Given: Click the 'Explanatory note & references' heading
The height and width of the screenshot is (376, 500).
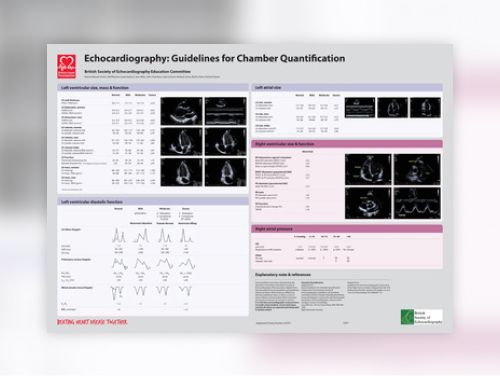Looking at the screenshot, I should coord(283,275).
